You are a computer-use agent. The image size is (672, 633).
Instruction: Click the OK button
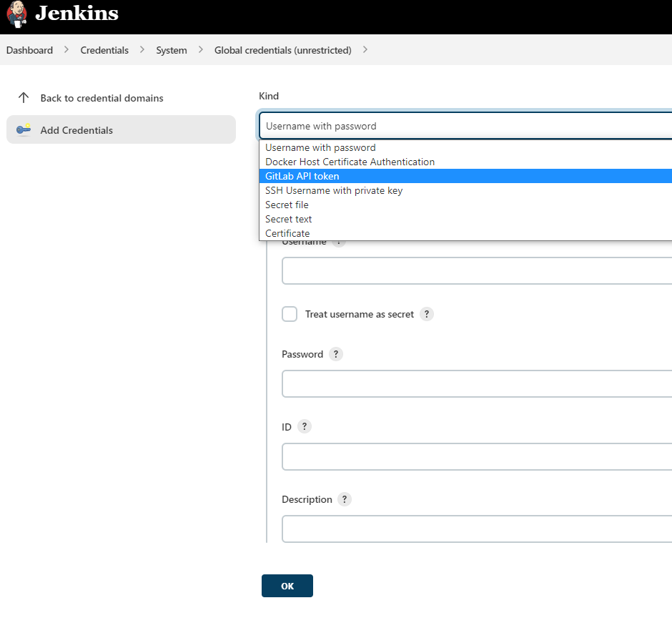pyautogui.click(x=287, y=586)
